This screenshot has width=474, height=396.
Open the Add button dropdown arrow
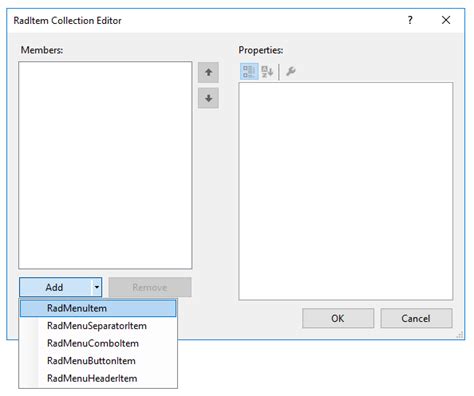97,287
